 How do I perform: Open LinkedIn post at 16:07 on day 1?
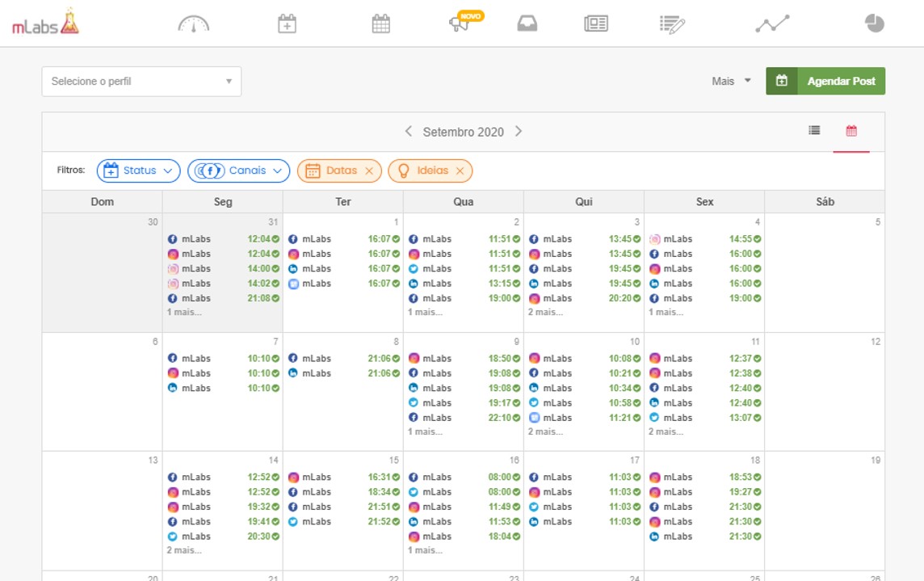[x=343, y=268]
